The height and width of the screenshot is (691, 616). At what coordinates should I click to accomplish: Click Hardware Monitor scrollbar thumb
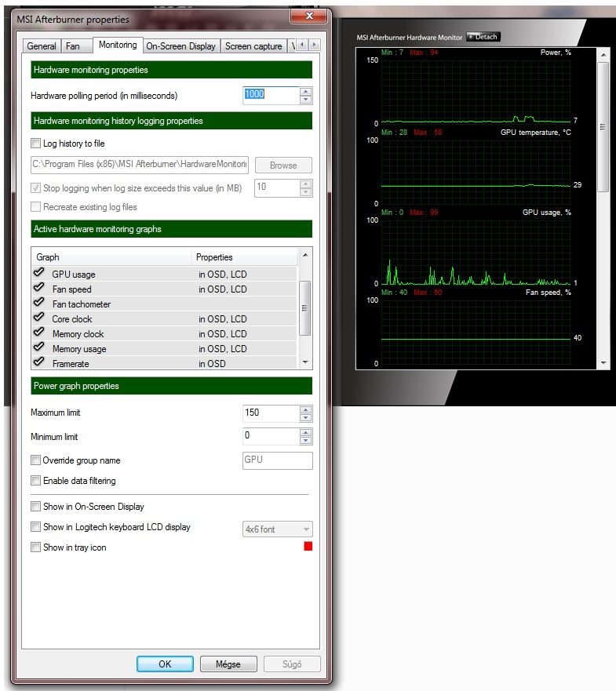pos(603,127)
